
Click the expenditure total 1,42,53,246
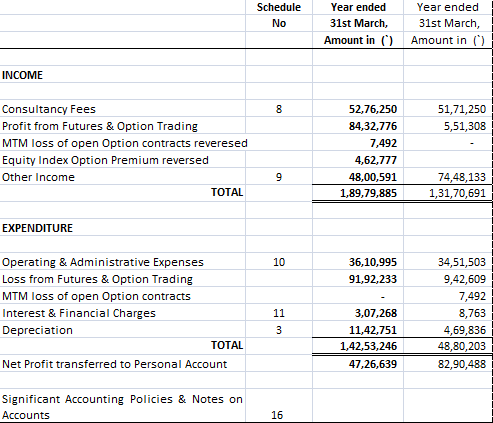[x=358, y=346]
